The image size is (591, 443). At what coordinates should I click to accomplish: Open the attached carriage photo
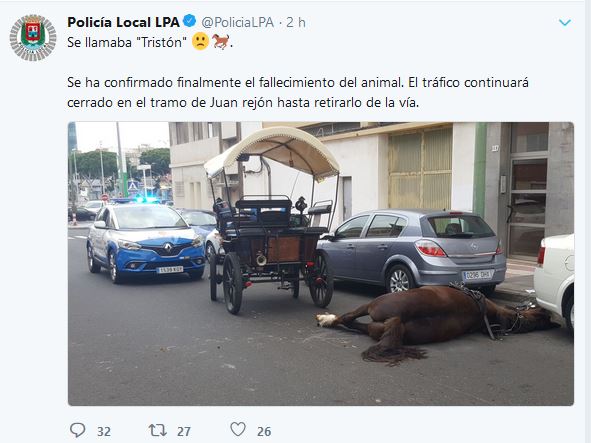pyautogui.click(x=321, y=264)
